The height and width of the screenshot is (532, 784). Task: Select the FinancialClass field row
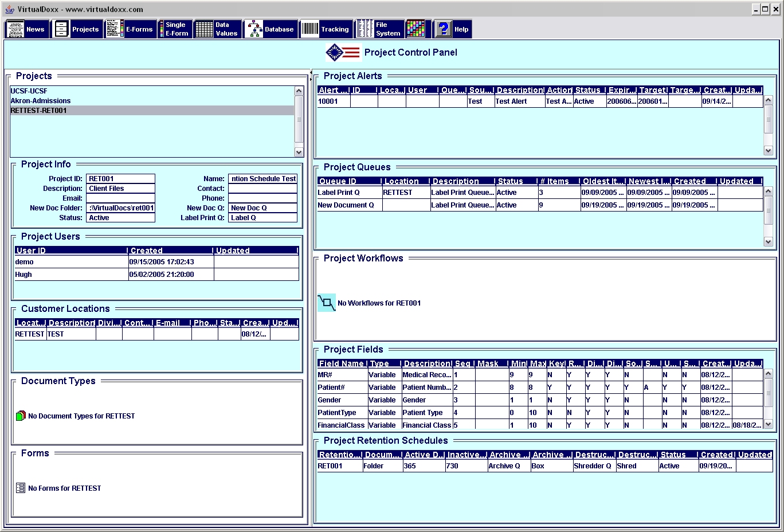540,425
